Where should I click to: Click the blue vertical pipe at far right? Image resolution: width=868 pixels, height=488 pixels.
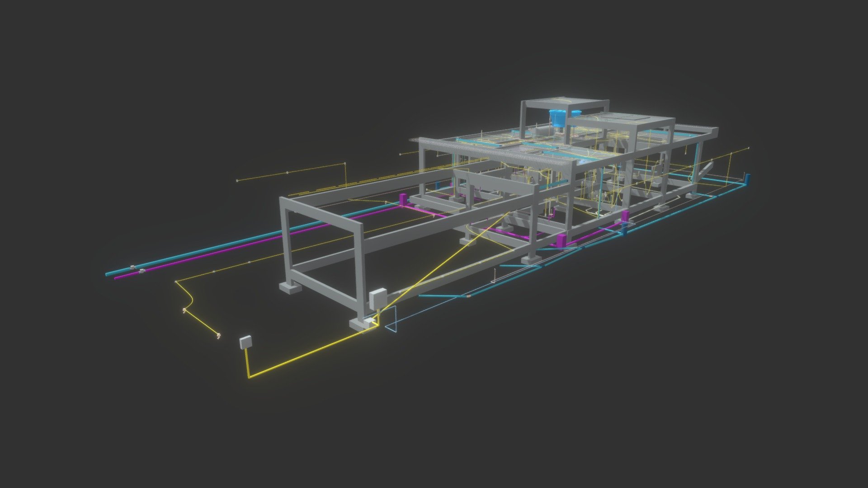747,179
